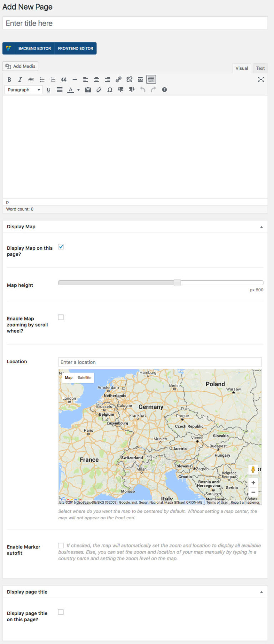Adjust the Map height slider
Image resolution: width=274 pixels, height=644 pixels.
pyautogui.click(x=177, y=282)
